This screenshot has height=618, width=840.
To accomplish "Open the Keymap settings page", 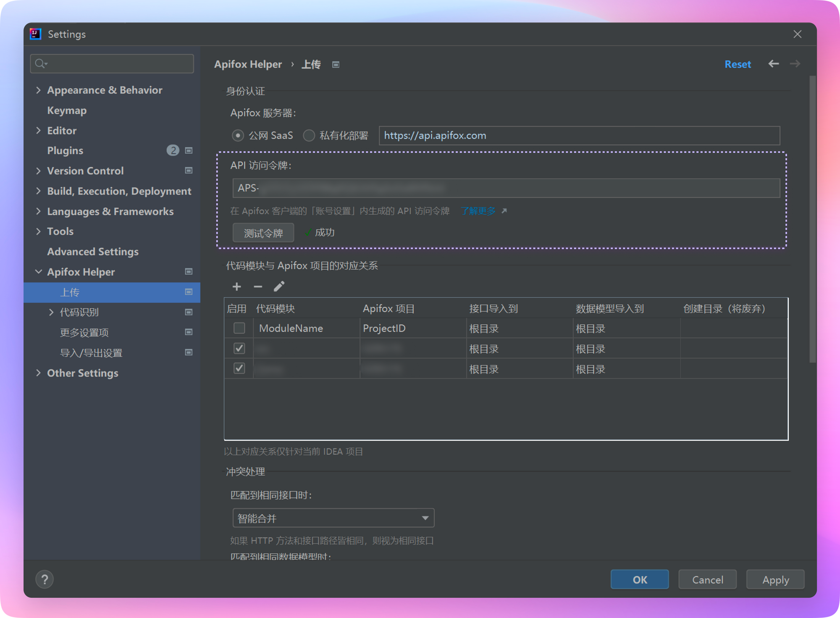I will (67, 110).
